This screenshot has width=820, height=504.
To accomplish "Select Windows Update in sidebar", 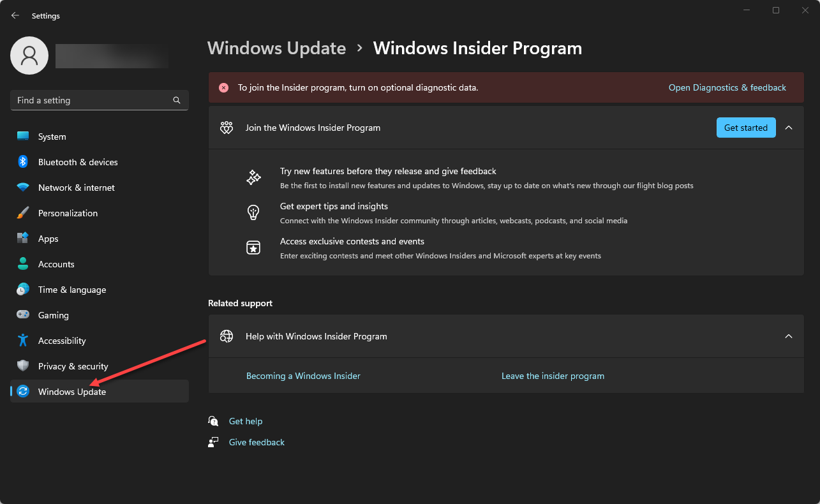I will click(x=100, y=392).
